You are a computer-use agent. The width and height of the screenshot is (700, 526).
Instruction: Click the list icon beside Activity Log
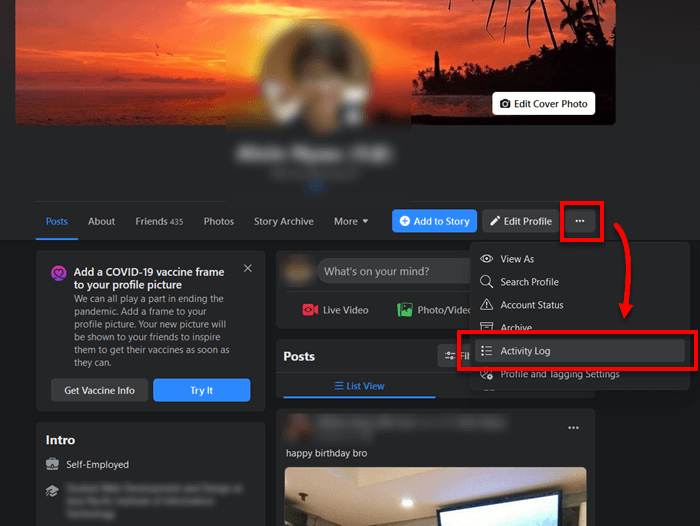coord(487,351)
